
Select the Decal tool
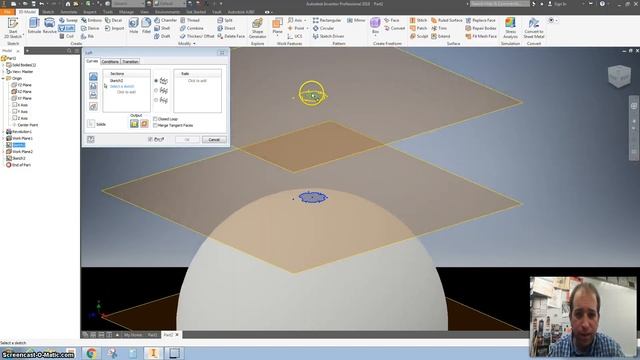[113, 20]
